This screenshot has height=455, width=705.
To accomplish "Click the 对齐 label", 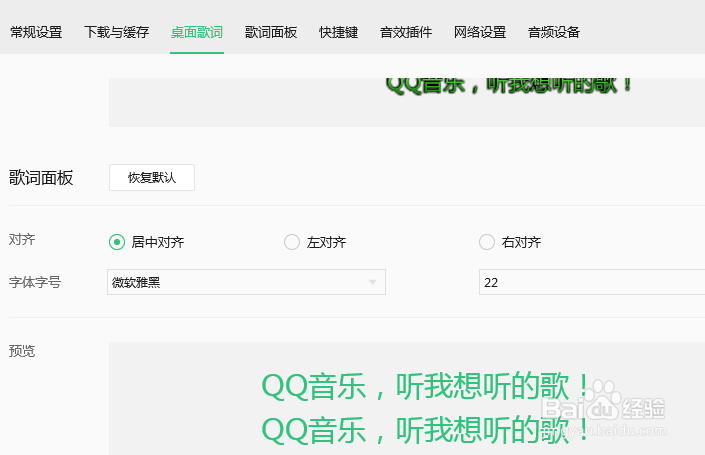I will pyautogui.click(x=22, y=240).
